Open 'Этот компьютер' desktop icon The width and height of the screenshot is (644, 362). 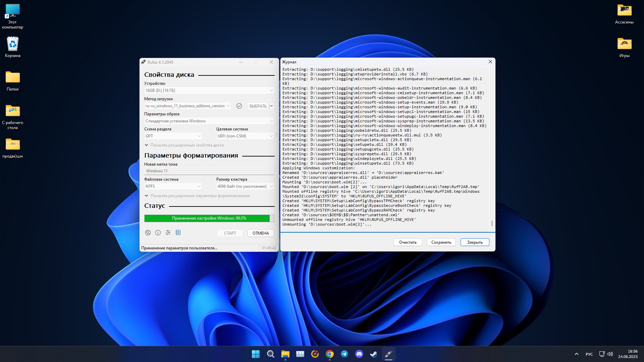(13, 16)
